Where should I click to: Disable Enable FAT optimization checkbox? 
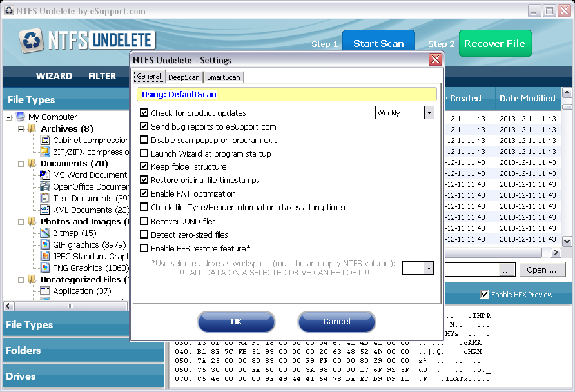coord(144,193)
